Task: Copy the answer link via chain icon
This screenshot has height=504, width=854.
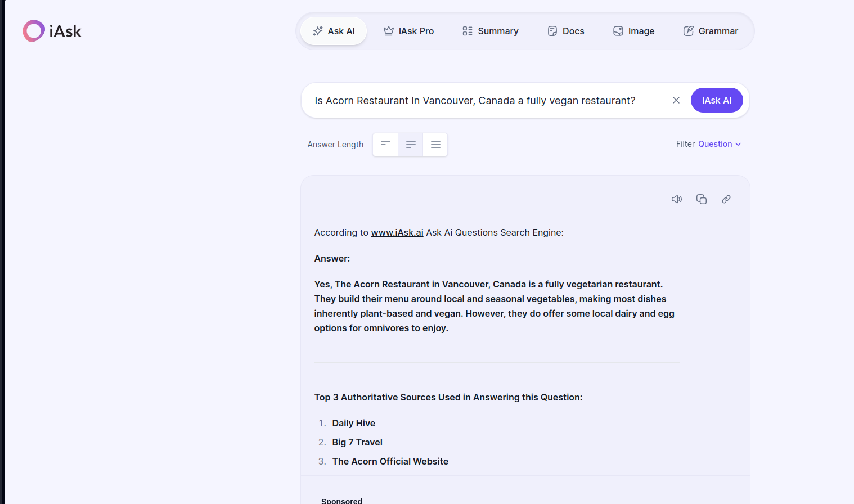Action: pyautogui.click(x=726, y=199)
